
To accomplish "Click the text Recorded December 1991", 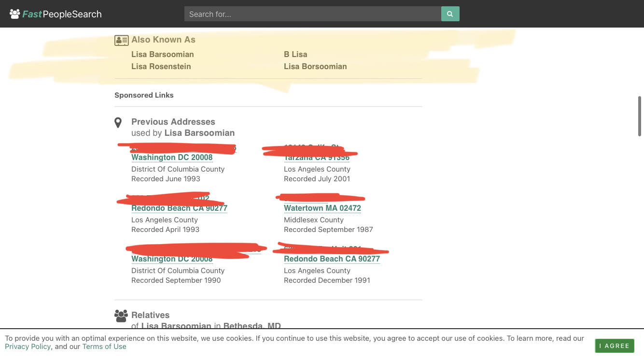I will [x=327, y=280].
